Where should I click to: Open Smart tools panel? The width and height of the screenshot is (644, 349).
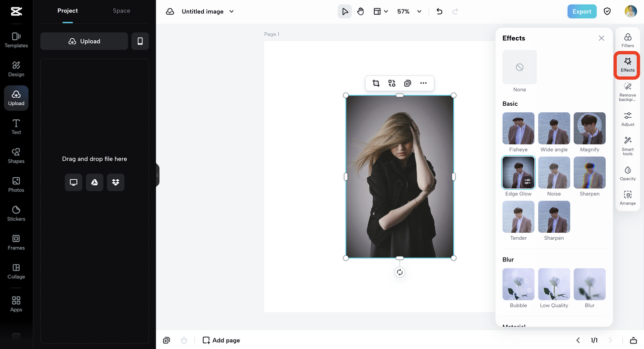pyautogui.click(x=628, y=146)
